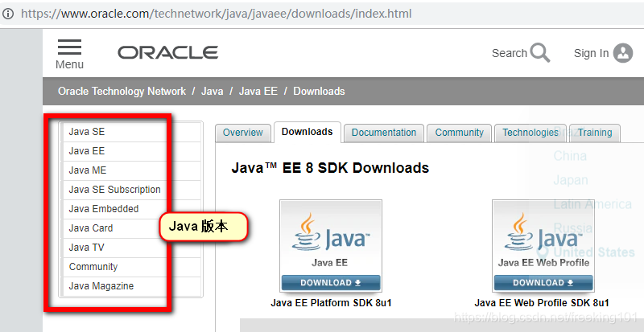The height and width of the screenshot is (332, 644).
Task: Open Java SE Subscription in sidebar
Action: tap(131, 190)
